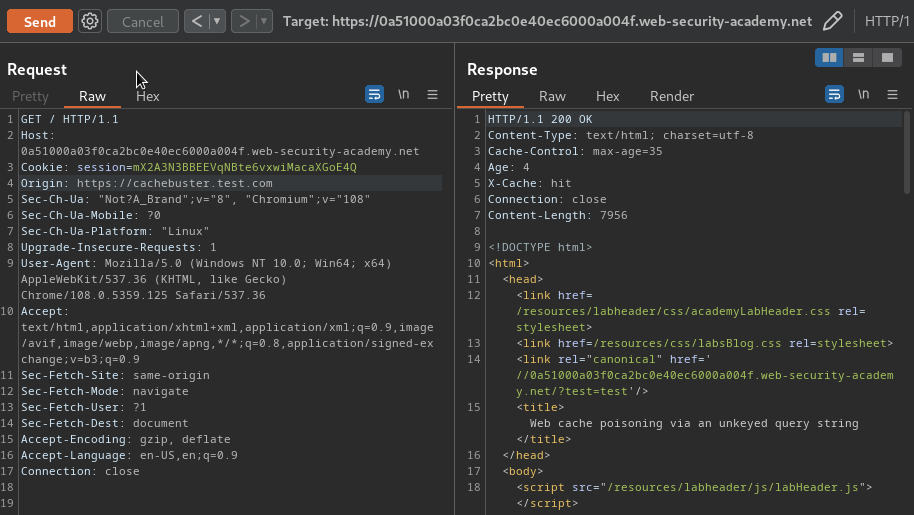Click the labHeader.js script line
This screenshot has height=515, width=914.
click(x=694, y=487)
